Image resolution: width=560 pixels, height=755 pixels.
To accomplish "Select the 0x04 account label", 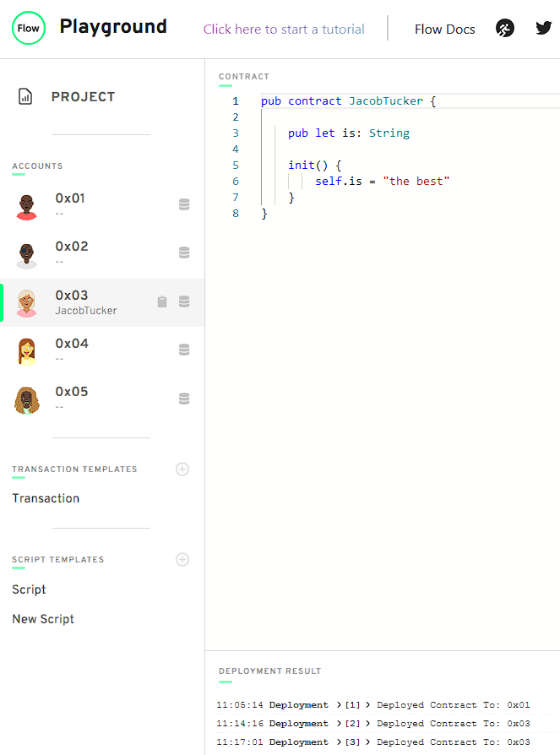I will point(72,344).
